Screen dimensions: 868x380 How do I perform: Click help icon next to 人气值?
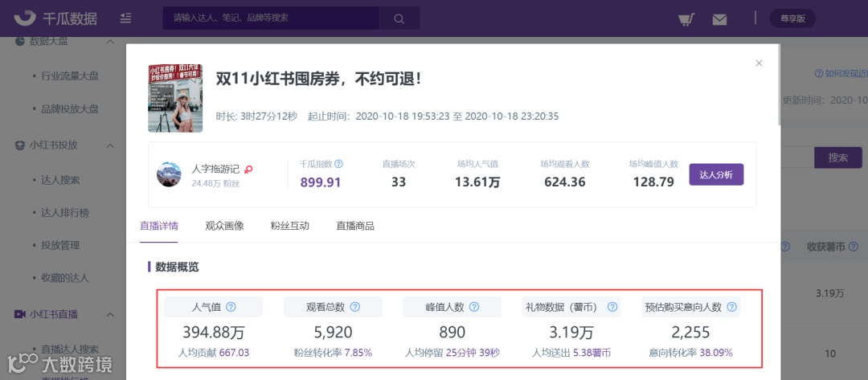231,307
